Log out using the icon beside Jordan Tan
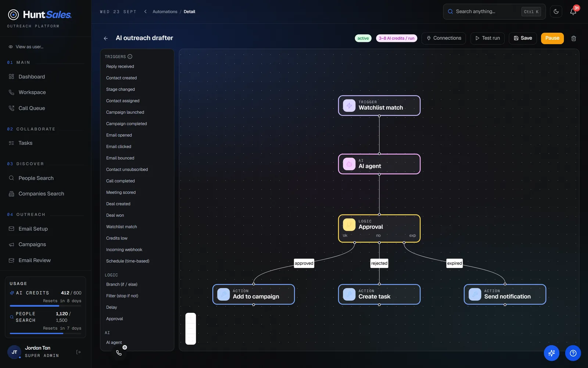Screen dimensions: 588x368 click(78, 352)
